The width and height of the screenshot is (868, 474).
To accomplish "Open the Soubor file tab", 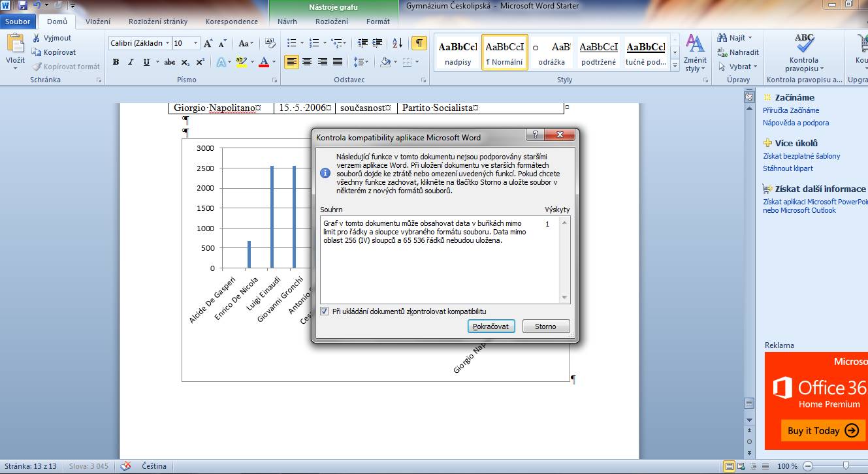I will click(x=18, y=22).
